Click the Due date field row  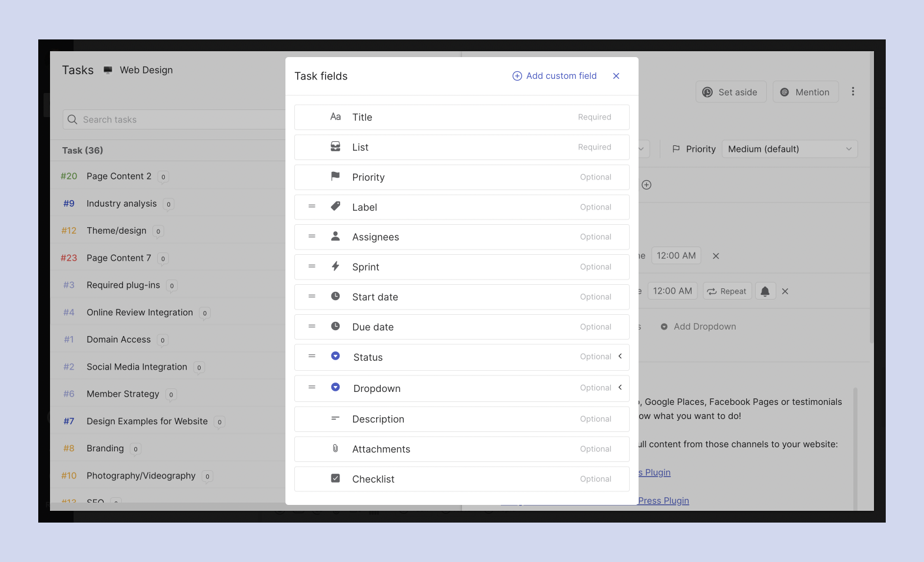click(x=461, y=327)
